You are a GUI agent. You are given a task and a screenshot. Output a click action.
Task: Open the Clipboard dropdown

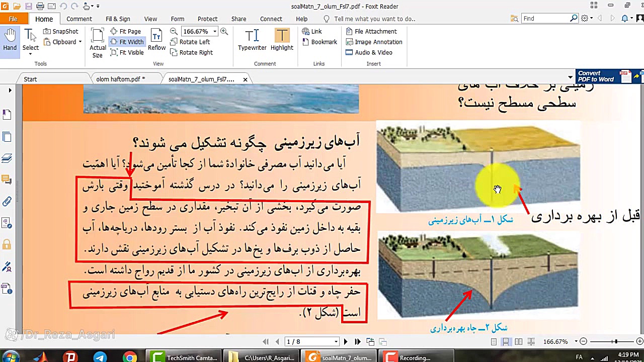[62, 42]
